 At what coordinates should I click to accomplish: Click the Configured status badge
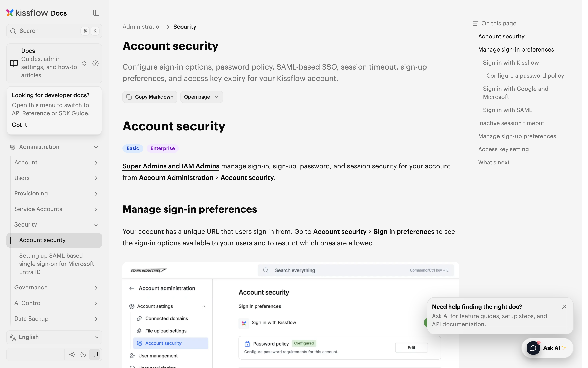(304, 343)
